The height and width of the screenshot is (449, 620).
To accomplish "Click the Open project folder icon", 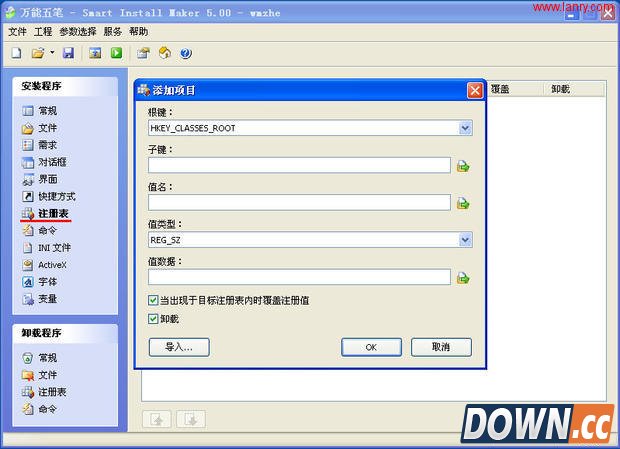I will click(x=38, y=53).
